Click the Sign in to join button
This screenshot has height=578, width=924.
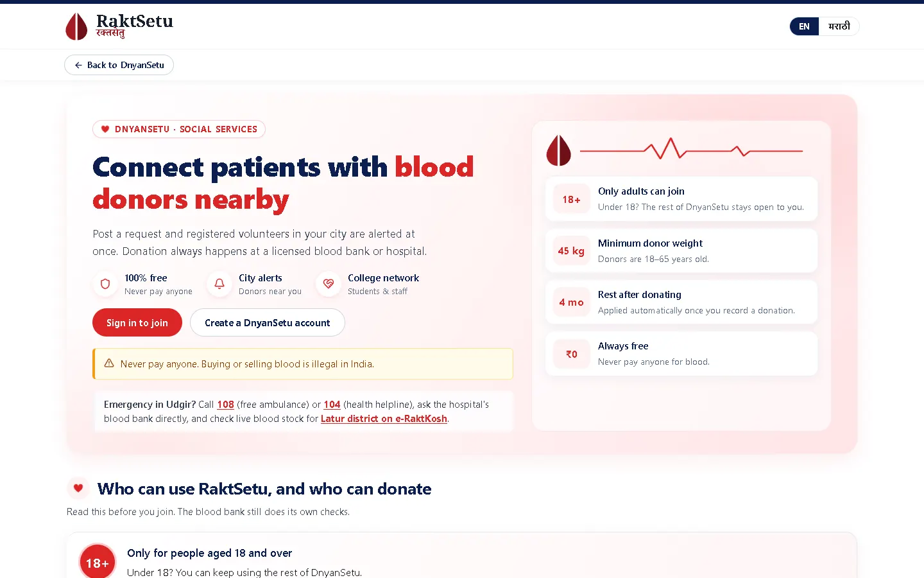[x=137, y=322]
